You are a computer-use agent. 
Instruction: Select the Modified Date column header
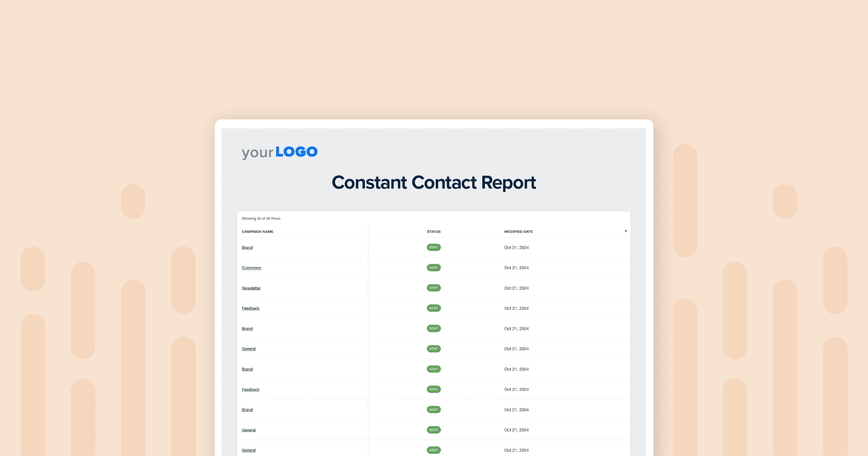518,231
